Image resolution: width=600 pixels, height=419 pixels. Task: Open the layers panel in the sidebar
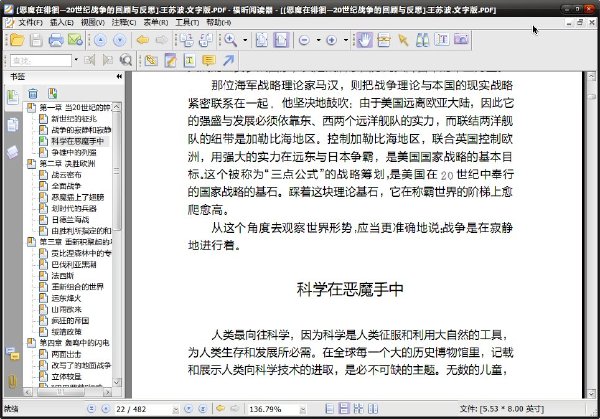pyautogui.click(x=12, y=152)
